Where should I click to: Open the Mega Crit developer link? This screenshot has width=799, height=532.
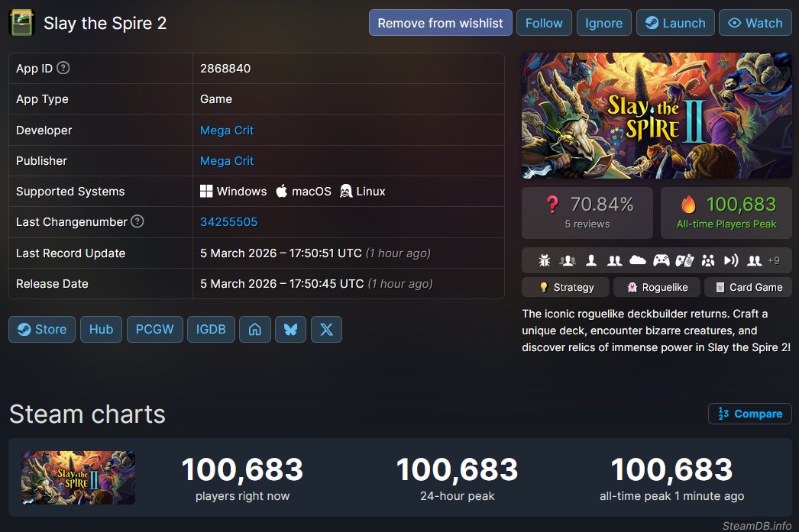[227, 131]
